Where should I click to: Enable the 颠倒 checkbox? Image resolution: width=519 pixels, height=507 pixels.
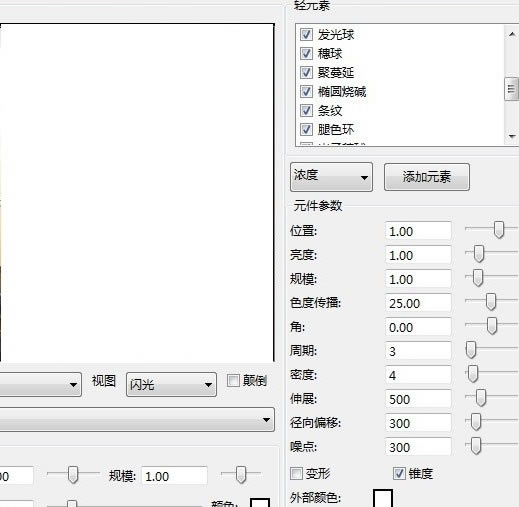coord(233,380)
